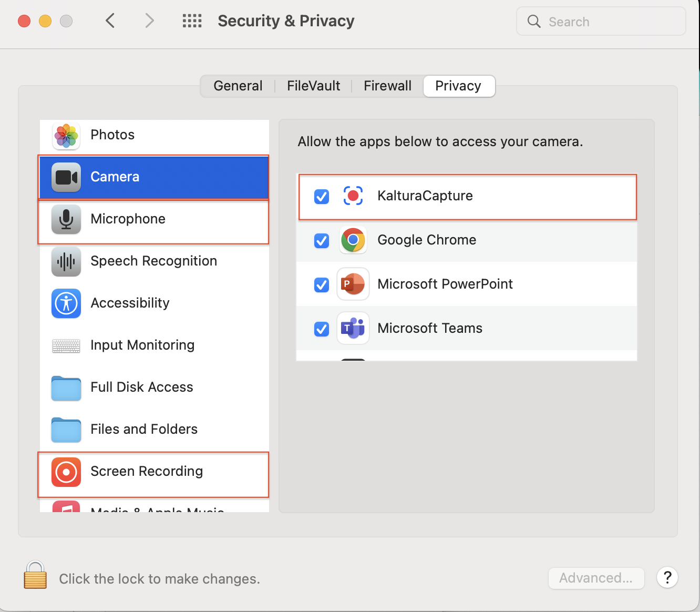Click the lock icon to make changes
This screenshot has height=612, width=700.
pyautogui.click(x=35, y=575)
